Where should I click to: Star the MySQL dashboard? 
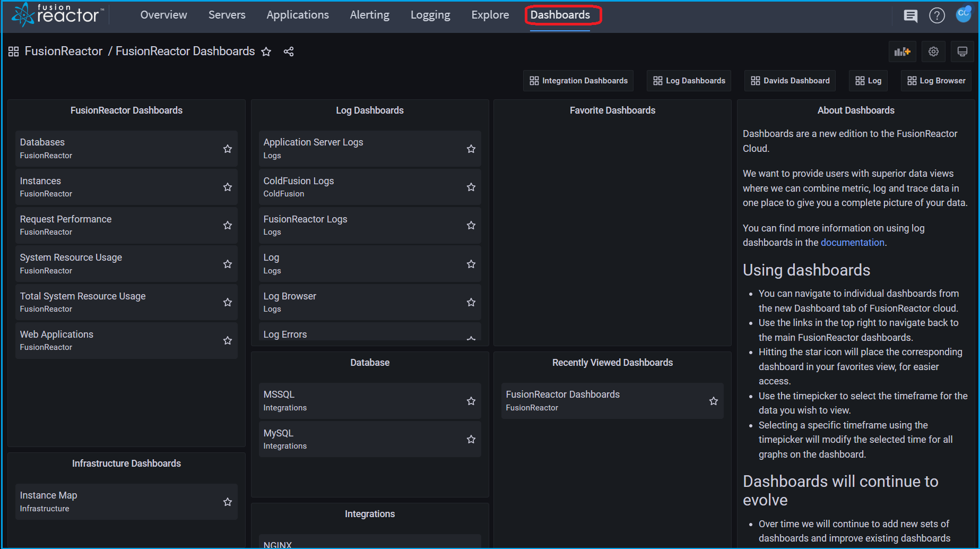point(471,439)
